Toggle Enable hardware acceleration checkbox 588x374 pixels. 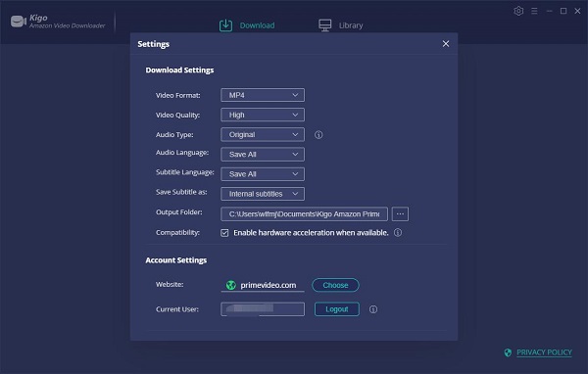point(224,233)
